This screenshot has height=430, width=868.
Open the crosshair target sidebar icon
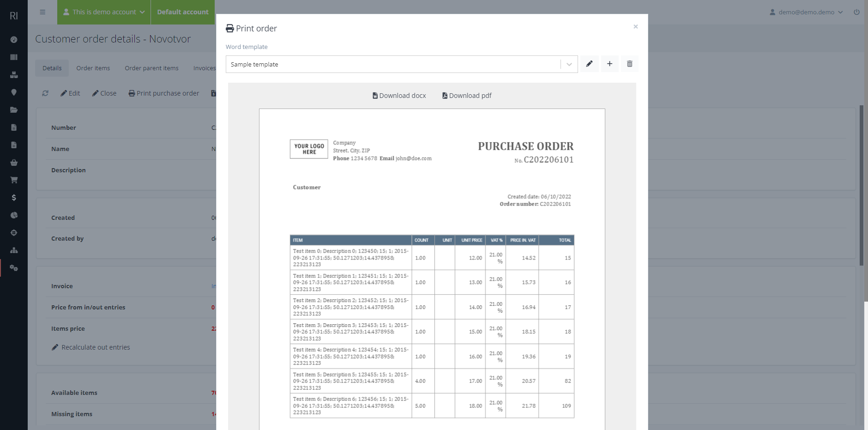pos(14,233)
